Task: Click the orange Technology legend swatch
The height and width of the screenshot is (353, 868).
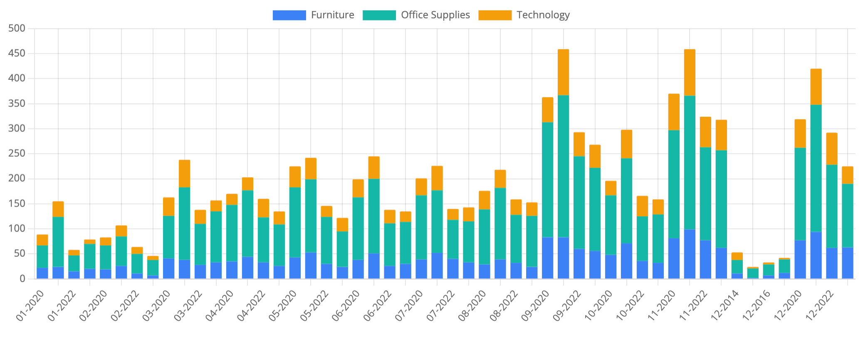Action: (x=495, y=15)
